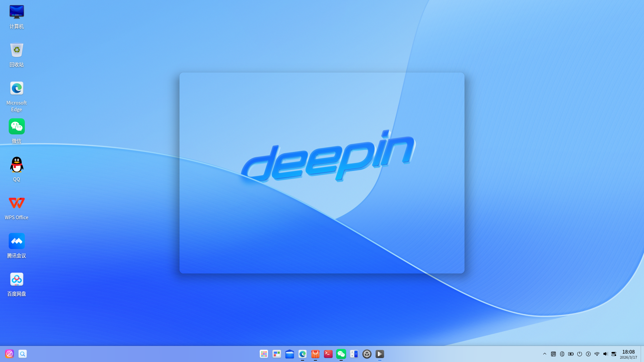Expand hidden tray icons with up chevron
This screenshot has height=362, width=644.
545,354
